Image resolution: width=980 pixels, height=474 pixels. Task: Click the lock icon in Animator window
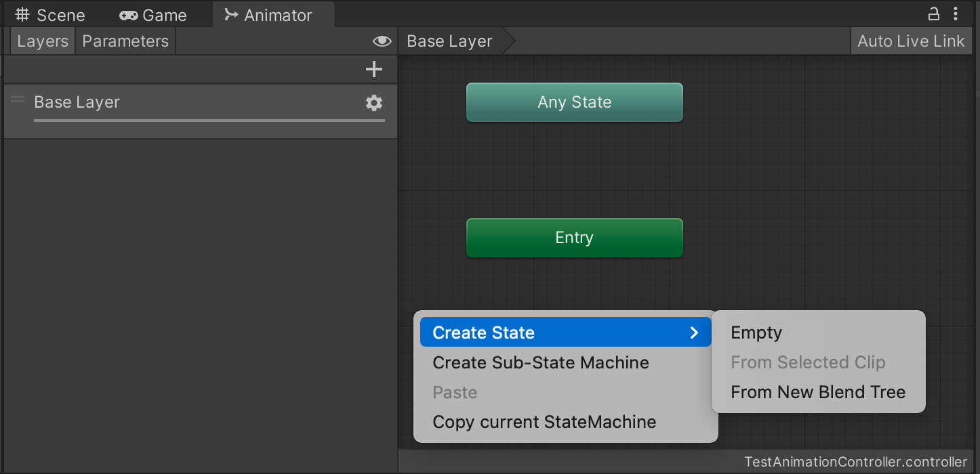coord(933,14)
